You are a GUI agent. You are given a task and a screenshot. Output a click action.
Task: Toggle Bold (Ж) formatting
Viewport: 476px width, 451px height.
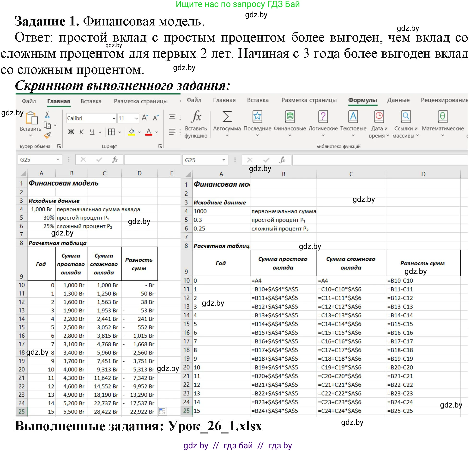pos(71,132)
